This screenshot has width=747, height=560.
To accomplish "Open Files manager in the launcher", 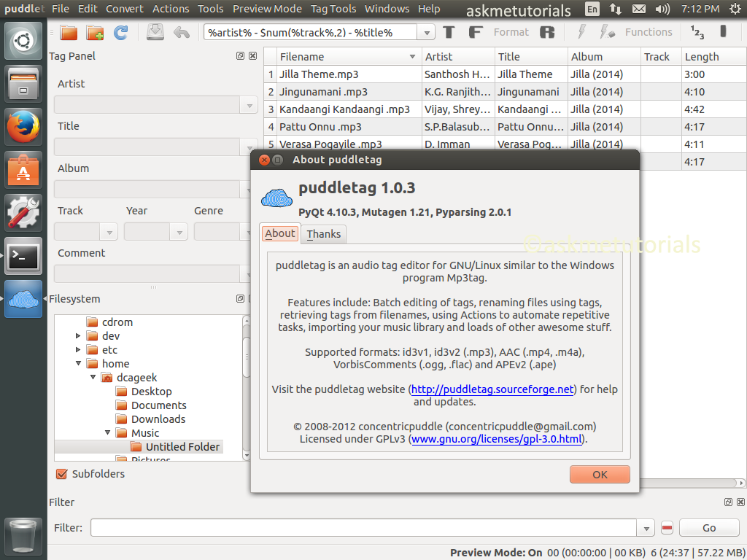I will point(23,84).
